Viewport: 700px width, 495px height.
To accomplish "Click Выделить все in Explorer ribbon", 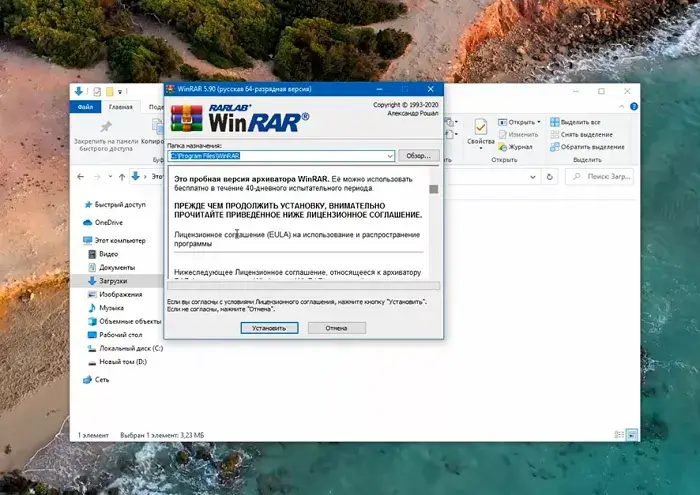I will coord(575,122).
